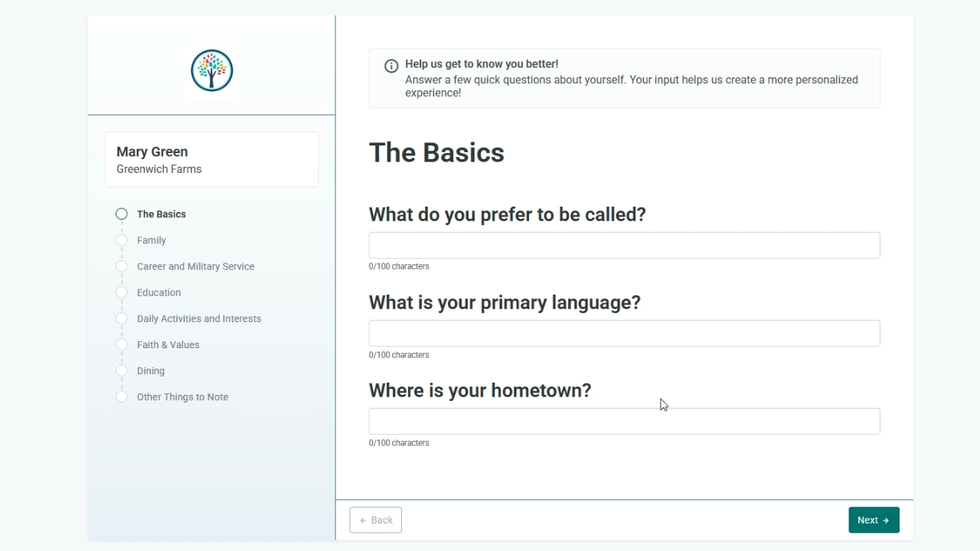The image size is (980, 551).
Task: Open Daily Activities and Interests section
Action: (199, 318)
